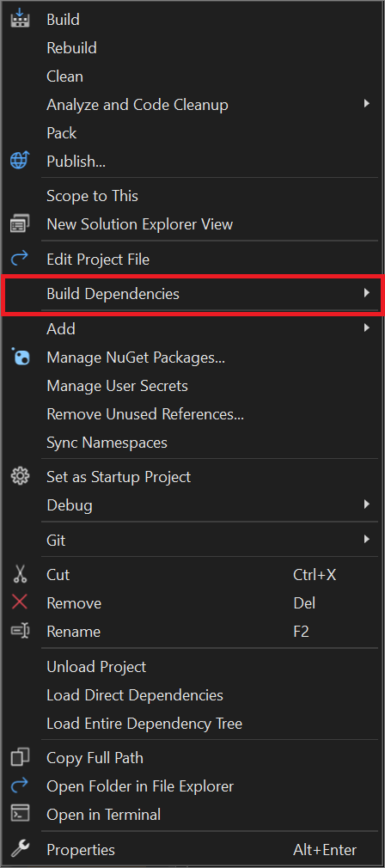Click the gear icon for Set as Startup Project

point(21,476)
